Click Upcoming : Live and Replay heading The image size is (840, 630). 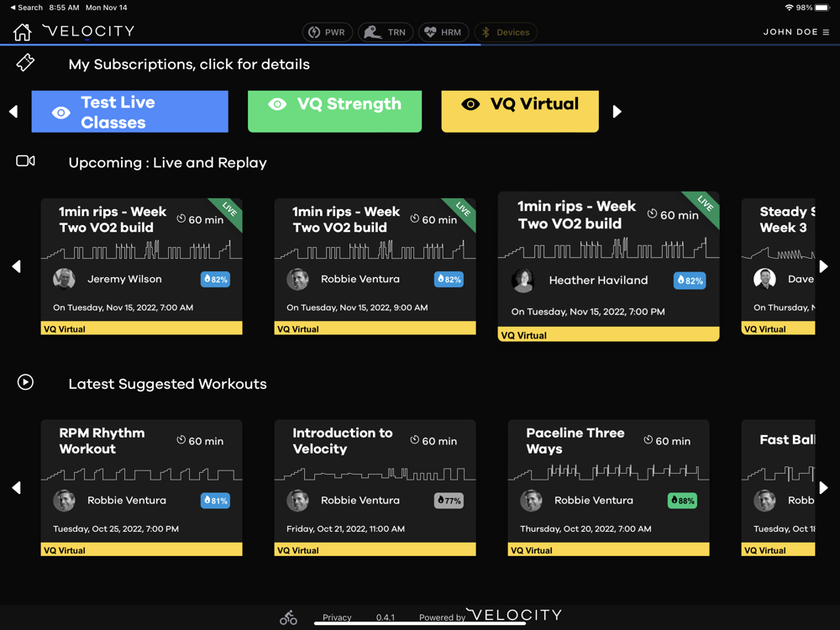click(x=168, y=162)
